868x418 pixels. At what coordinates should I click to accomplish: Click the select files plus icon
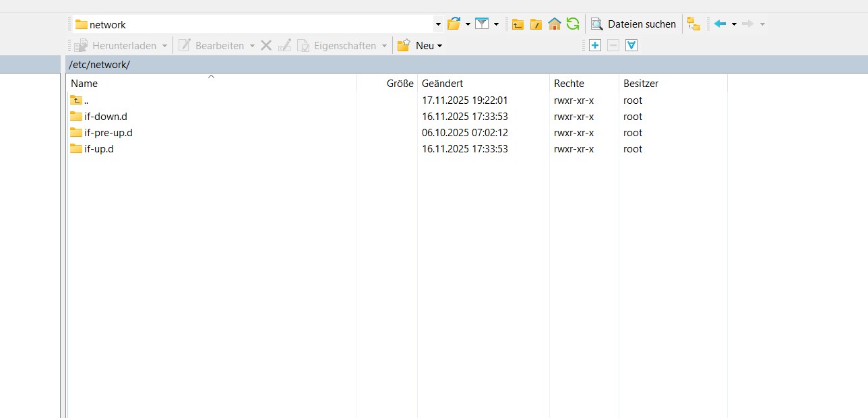point(595,46)
